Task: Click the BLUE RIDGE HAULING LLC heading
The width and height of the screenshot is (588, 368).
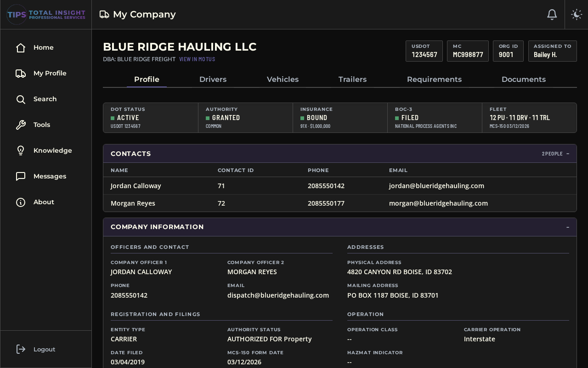Action: [180, 47]
